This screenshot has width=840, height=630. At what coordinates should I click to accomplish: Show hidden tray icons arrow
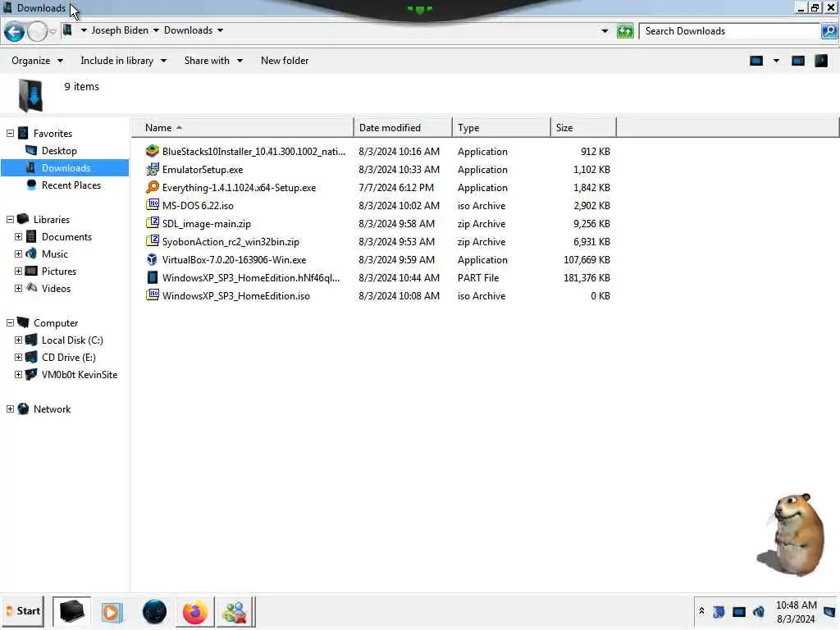pyautogui.click(x=701, y=610)
